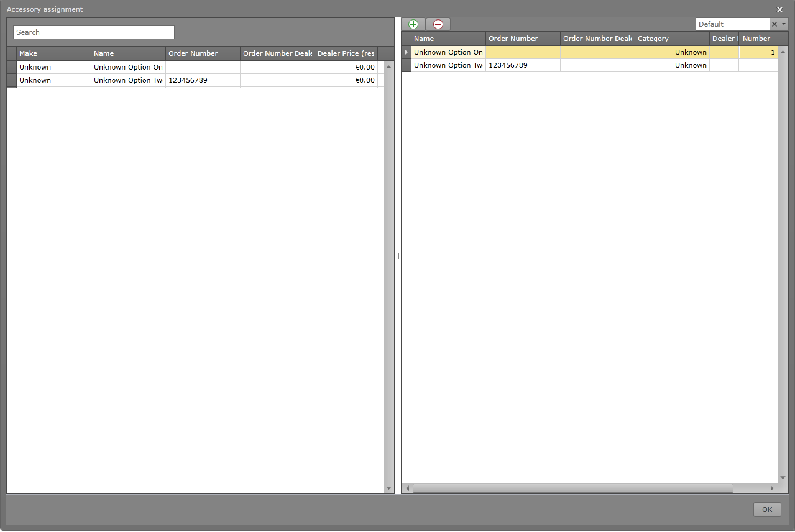The image size is (795, 532).
Task: Clear the Default layout with the X icon
Action: 774,24
